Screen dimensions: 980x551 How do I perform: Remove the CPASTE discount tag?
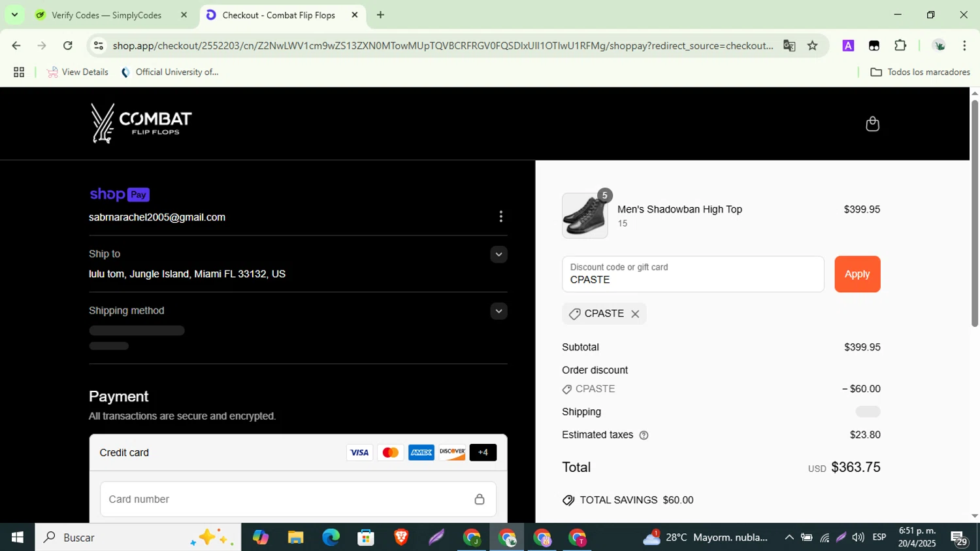coord(635,314)
